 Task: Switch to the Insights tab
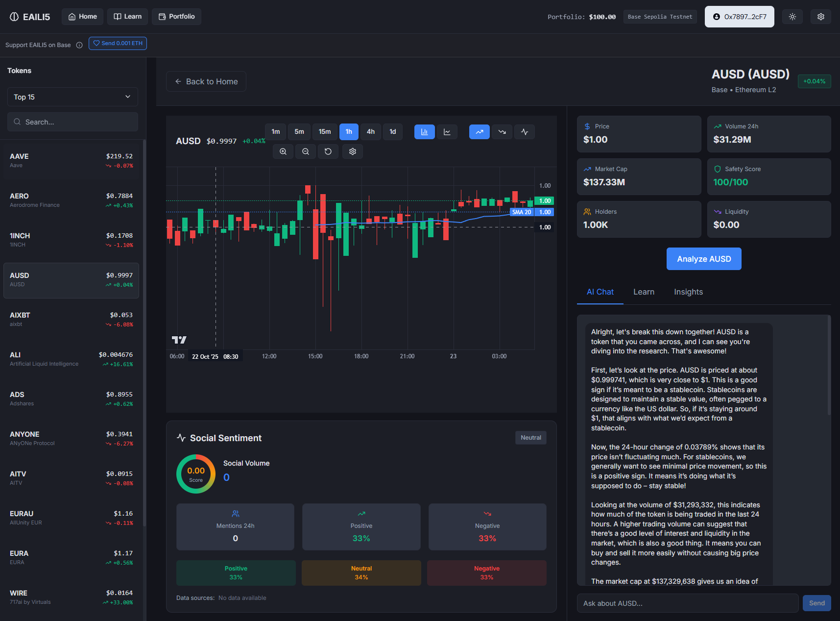pos(688,292)
